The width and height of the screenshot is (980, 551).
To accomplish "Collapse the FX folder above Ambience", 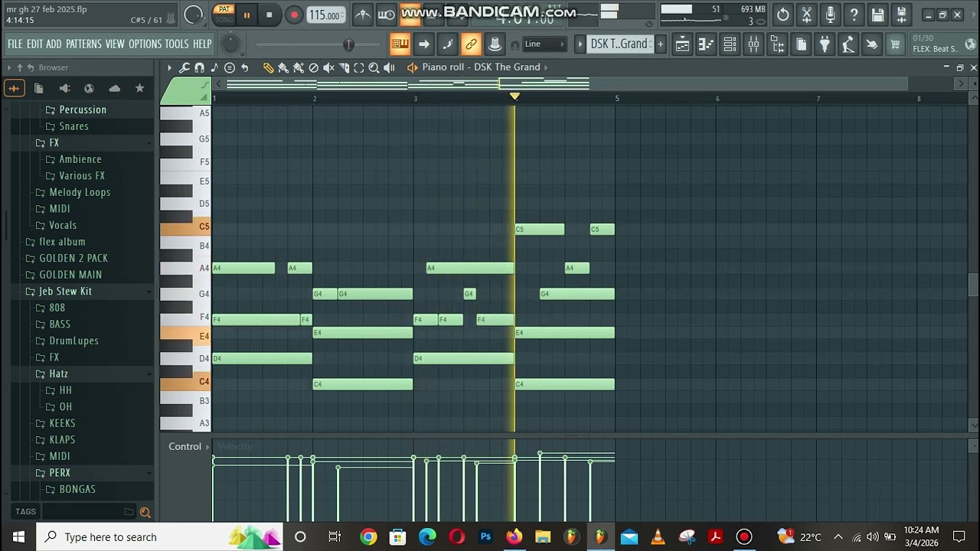I will [x=54, y=143].
